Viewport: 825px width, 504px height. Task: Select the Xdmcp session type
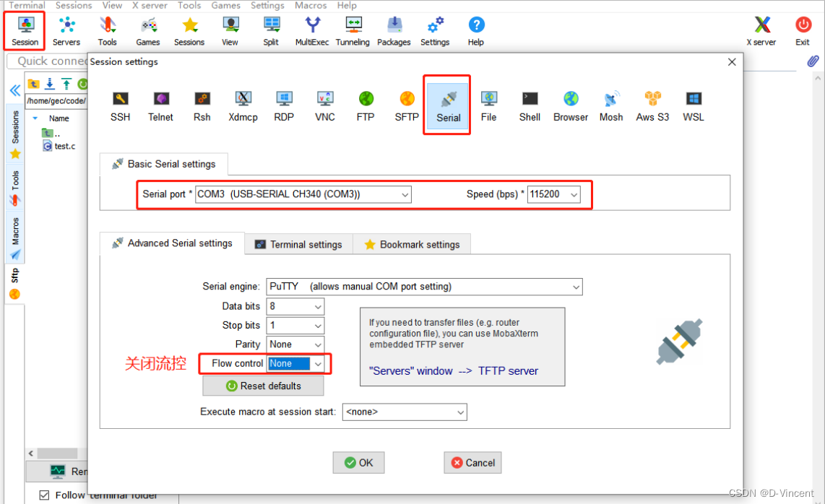tap(243, 105)
